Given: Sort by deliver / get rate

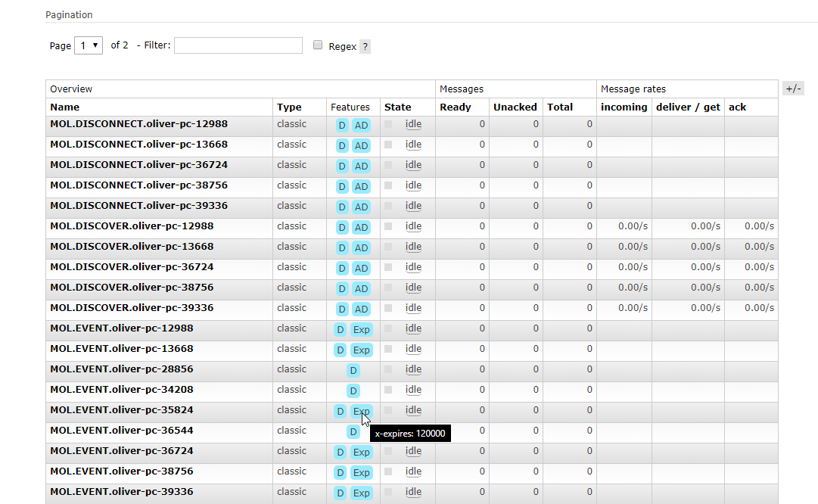Looking at the screenshot, I should (688, 107).
